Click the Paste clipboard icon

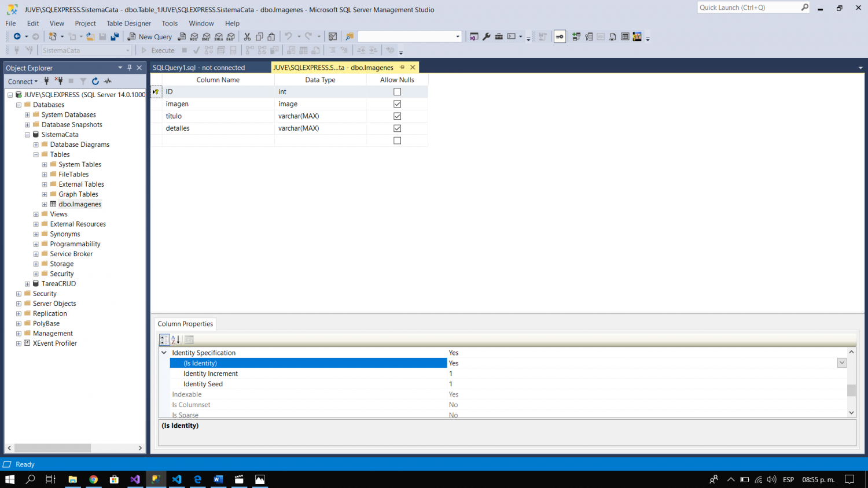pyautogui.click(x=271, y=36)
